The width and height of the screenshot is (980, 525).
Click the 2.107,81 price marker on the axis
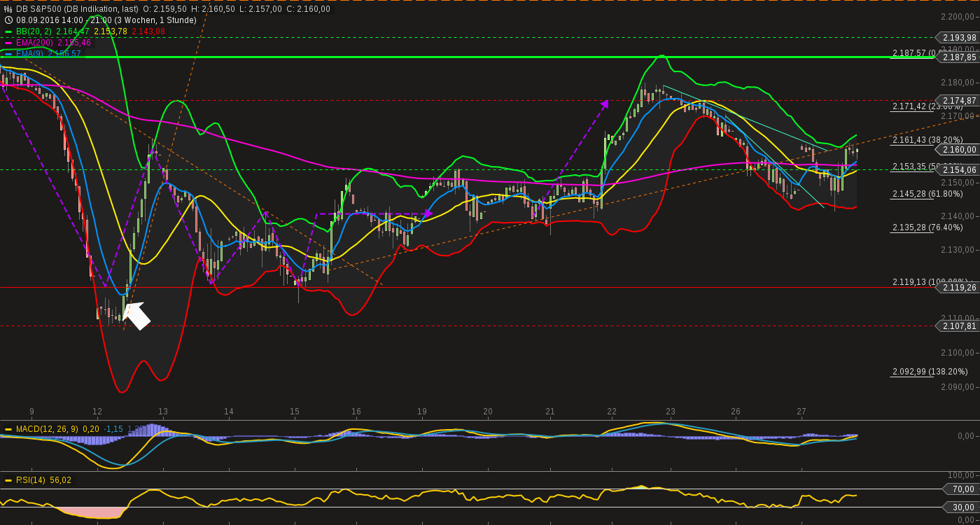pos(956,325)
